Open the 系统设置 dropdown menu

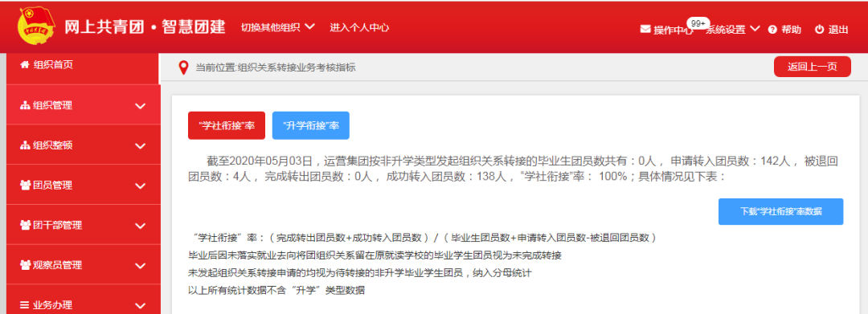(x=732, y=30)
